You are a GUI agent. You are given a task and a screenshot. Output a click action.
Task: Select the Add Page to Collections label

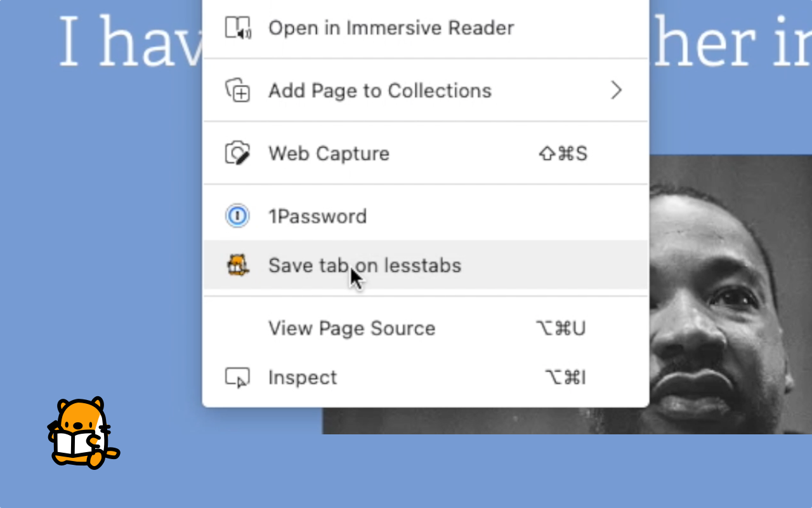point(380,91)
